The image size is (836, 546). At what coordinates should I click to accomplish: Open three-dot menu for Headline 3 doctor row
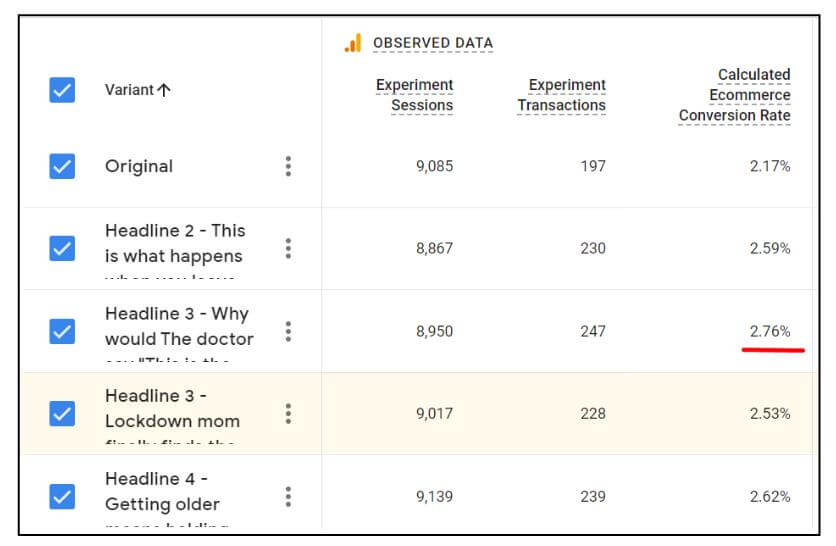(288, 331)
